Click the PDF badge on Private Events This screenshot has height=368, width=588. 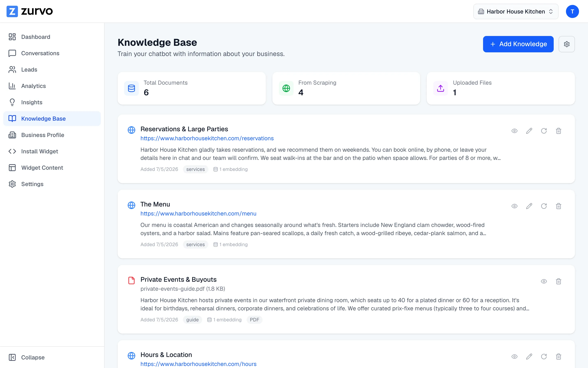coord(254,320)
